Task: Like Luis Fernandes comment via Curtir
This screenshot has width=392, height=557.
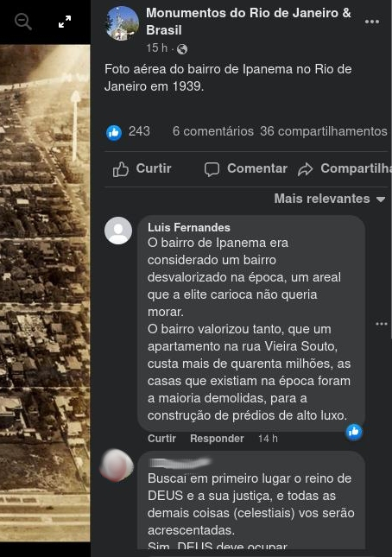Action: pos(161,439)
